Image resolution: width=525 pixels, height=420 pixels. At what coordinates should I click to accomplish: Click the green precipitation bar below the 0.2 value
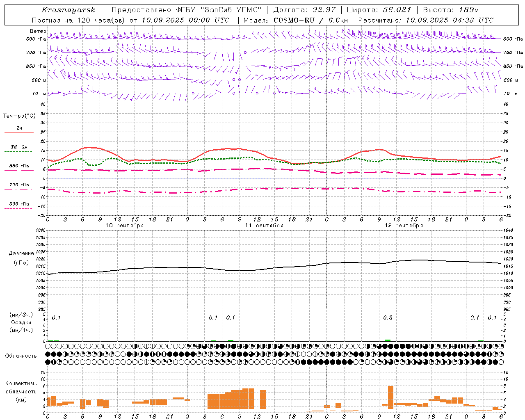pyautogui.click(x=388, y=340)
